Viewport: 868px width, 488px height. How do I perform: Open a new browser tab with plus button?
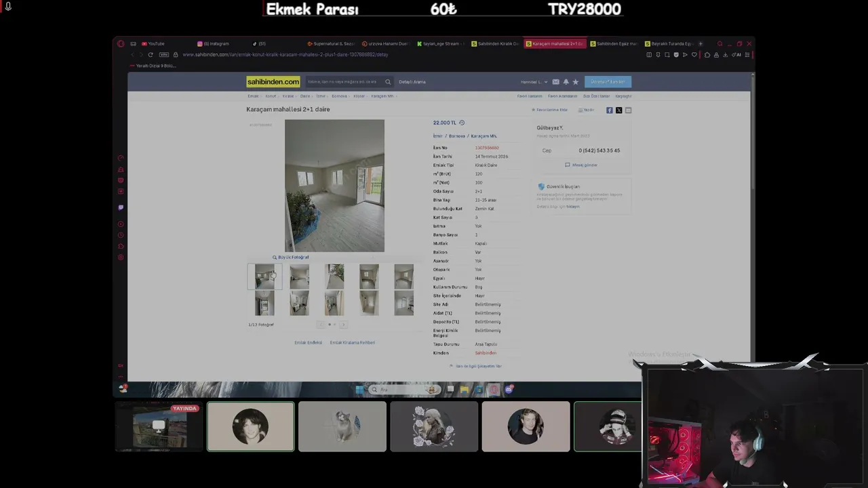[x=701, y=43]
